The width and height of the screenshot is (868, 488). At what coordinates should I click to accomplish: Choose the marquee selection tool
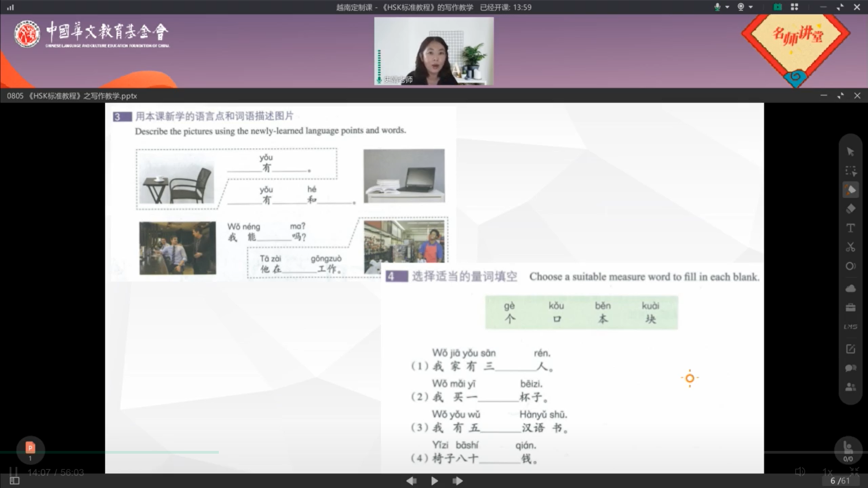[x=850, y=171]
